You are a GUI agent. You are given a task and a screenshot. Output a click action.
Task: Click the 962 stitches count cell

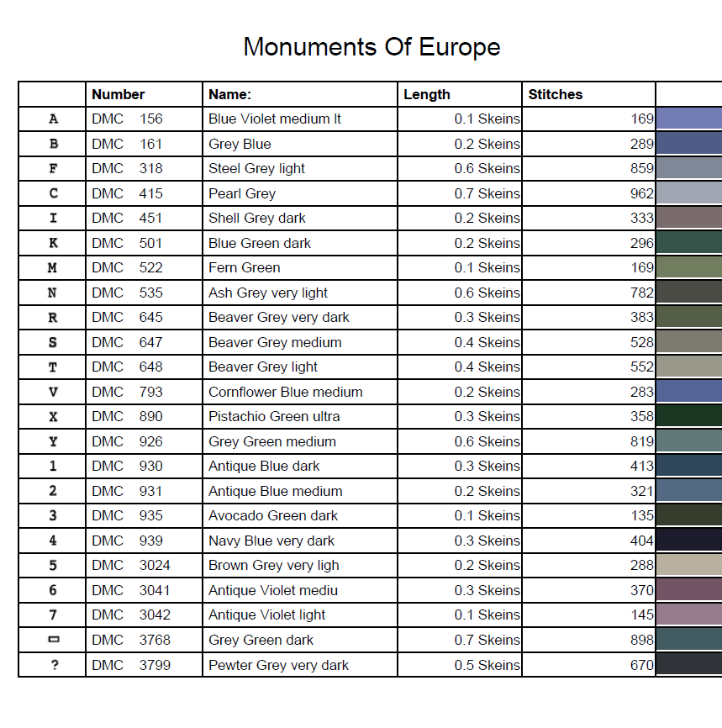(x=641, y=193)
